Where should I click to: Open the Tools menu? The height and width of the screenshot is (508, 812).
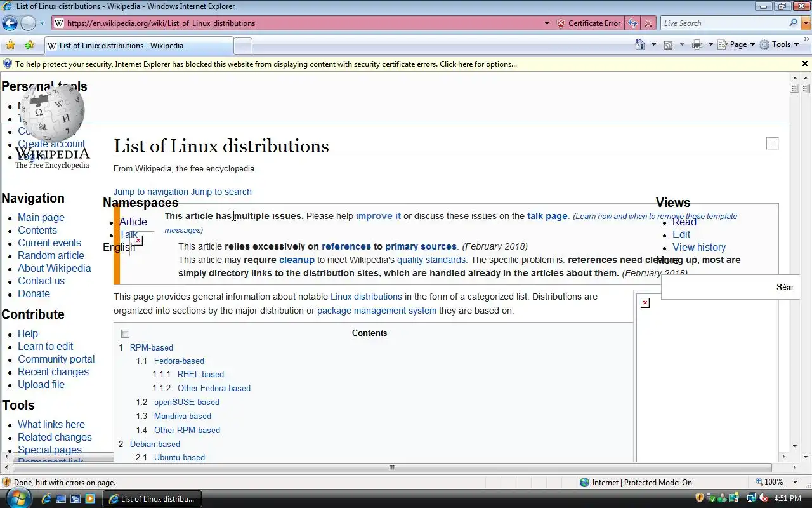coord(780,44)
